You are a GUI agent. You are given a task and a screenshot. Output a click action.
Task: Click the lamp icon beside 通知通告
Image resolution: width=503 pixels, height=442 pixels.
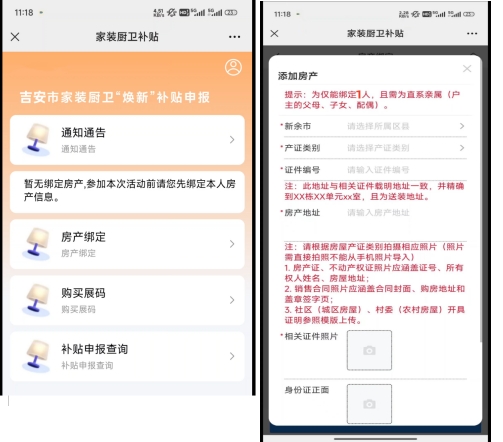[36, 139]
